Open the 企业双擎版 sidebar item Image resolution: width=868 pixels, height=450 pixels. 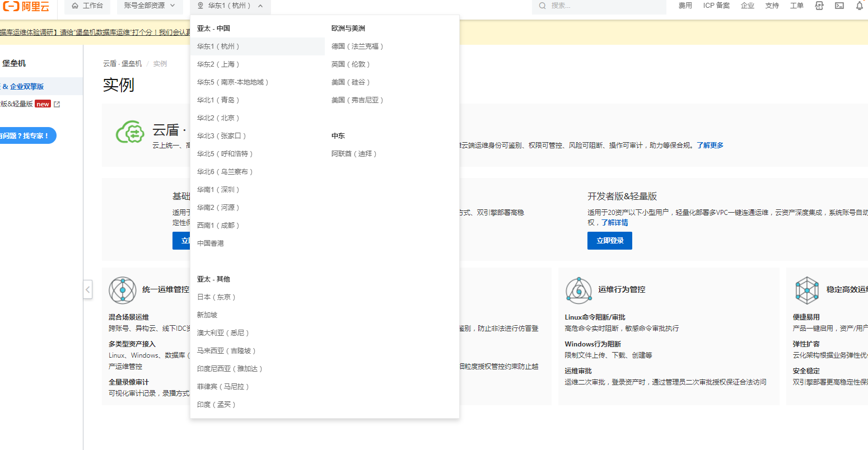[x=41, y=86]
